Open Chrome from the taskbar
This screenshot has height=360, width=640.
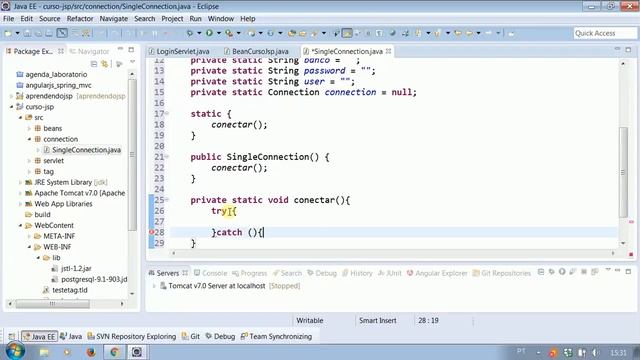pos(114,352)
